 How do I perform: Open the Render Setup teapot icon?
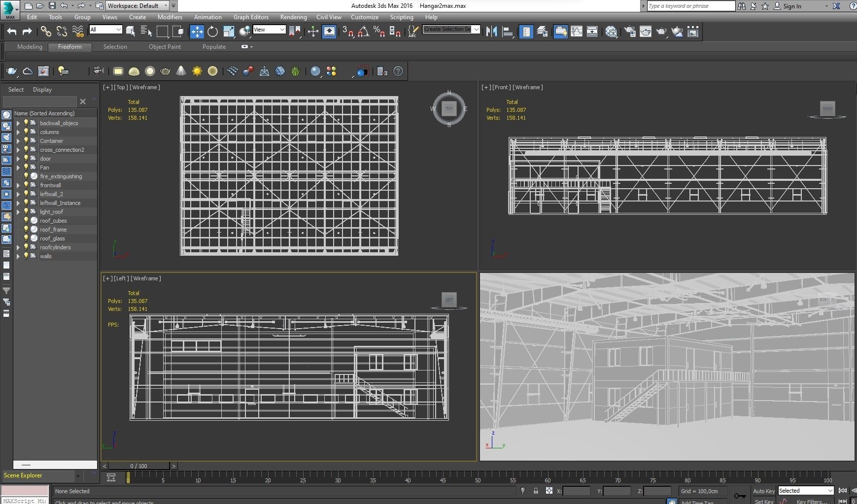pyautogui.click(x=630, y=32)
